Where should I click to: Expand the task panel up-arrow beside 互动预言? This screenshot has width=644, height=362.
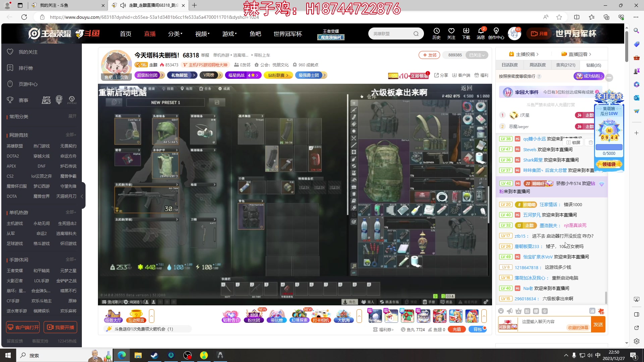tap(152, 316)
